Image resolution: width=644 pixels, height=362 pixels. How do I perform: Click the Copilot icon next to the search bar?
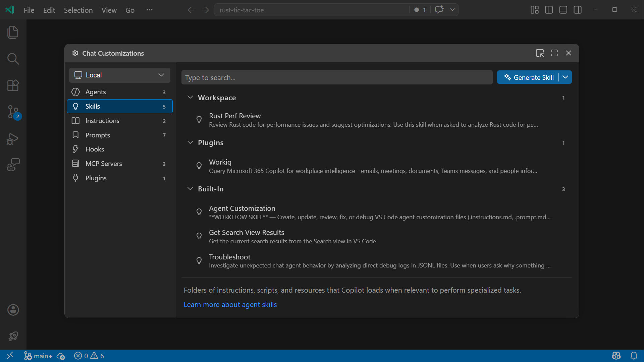coord(440,10)
